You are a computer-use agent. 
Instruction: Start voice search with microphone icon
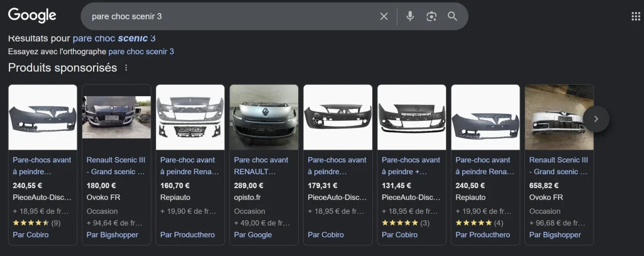point(410,16)
